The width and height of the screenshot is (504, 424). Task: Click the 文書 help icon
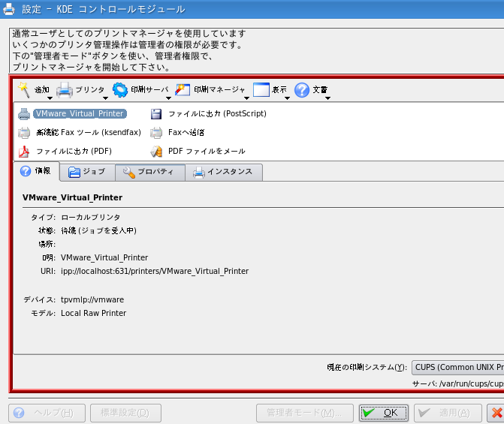point(302,90)
